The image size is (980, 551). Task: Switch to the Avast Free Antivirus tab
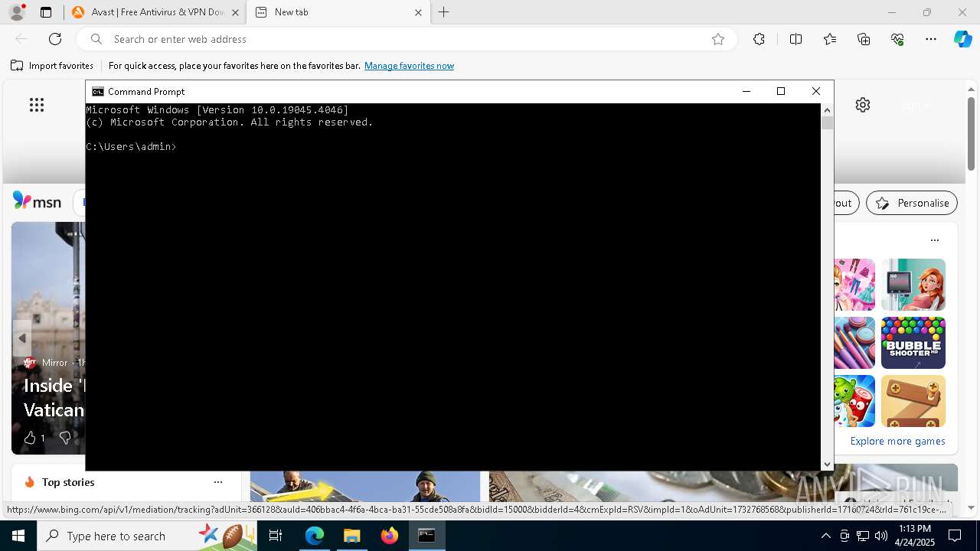click(x=155, y=12)
